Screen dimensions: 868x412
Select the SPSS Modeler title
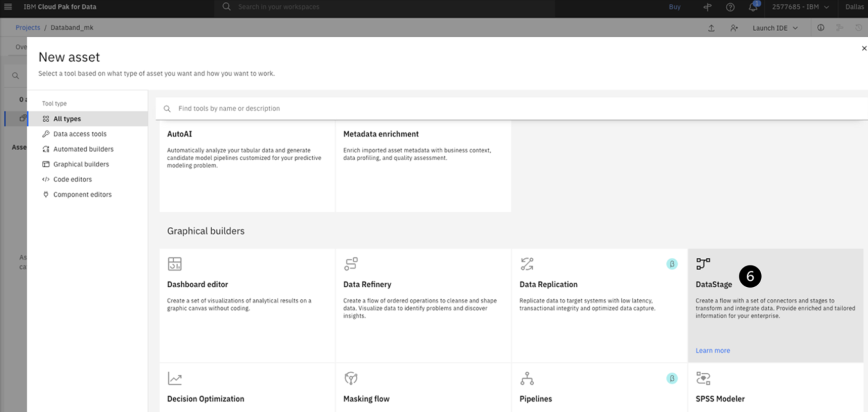[720, 399]
